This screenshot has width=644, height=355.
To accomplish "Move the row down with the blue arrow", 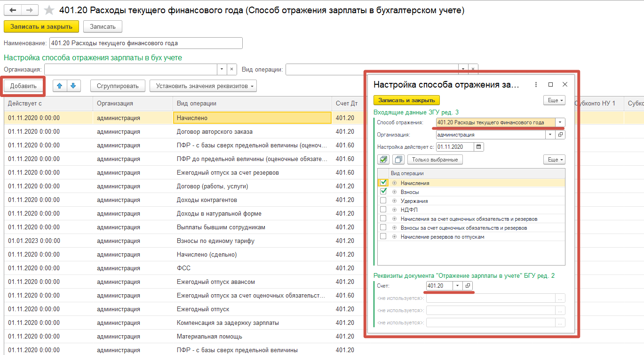I will coord(74,86).
